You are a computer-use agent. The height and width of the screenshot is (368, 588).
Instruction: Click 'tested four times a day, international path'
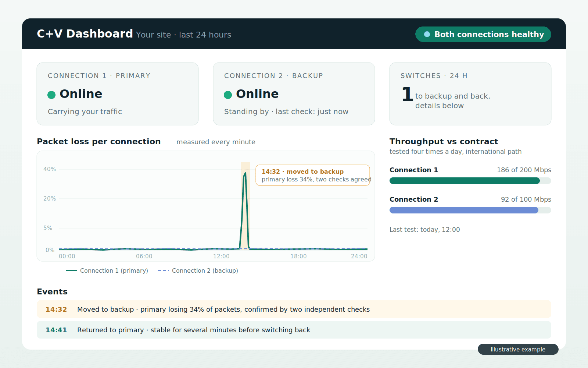tap(456, 152)
